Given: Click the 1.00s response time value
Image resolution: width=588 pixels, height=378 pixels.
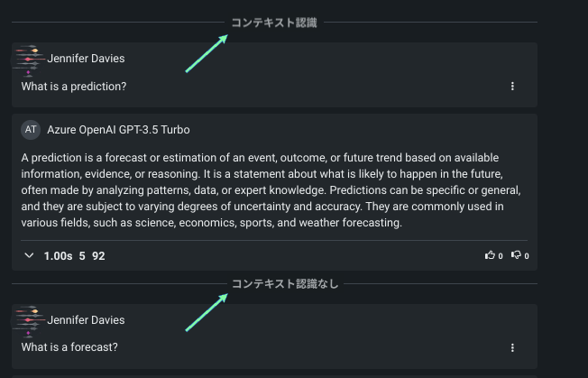Looking at the screenshot, I should [58, 256].
